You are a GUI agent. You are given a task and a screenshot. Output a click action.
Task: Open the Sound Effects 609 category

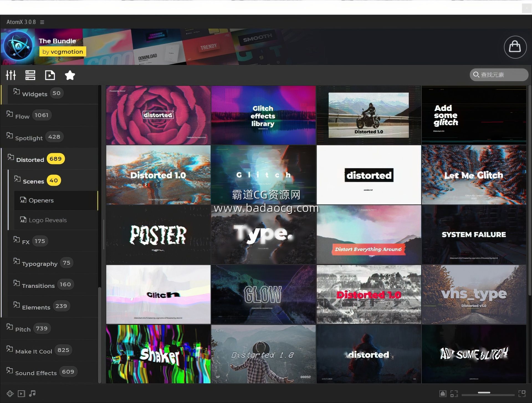click(50, 372)
